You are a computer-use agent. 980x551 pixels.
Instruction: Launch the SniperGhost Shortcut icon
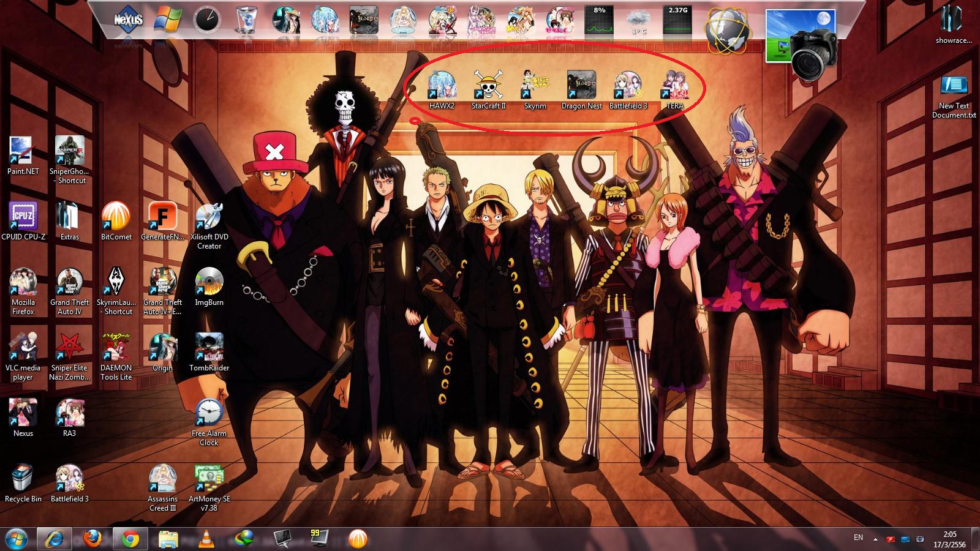[x=70, y=160]
